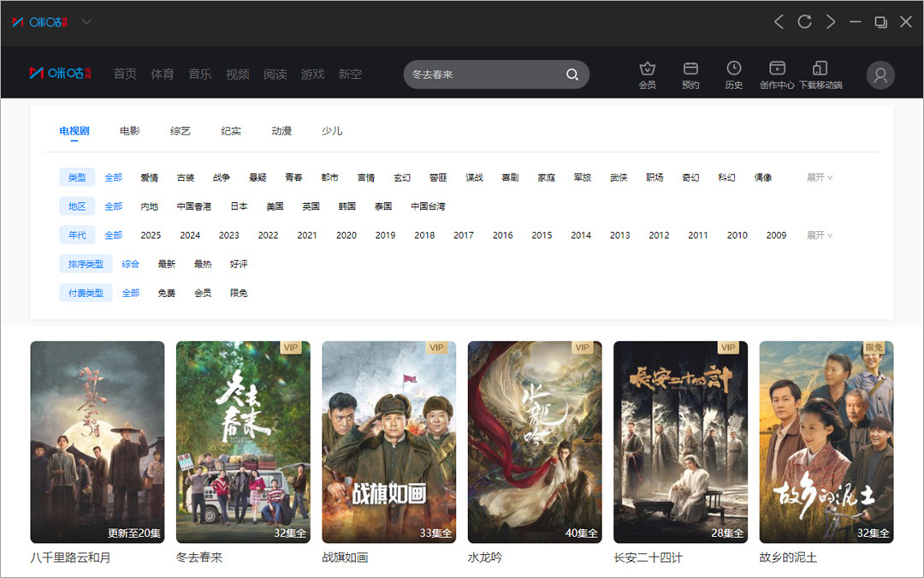
Task: Open the 水龙吟 poster thumbnail
Action: [535, 442]
